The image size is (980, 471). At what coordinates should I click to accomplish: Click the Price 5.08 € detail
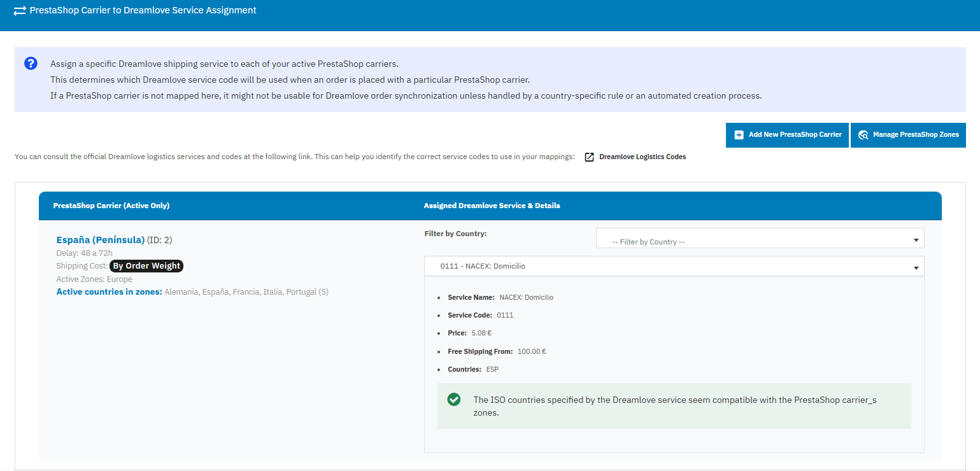point(469,333)
